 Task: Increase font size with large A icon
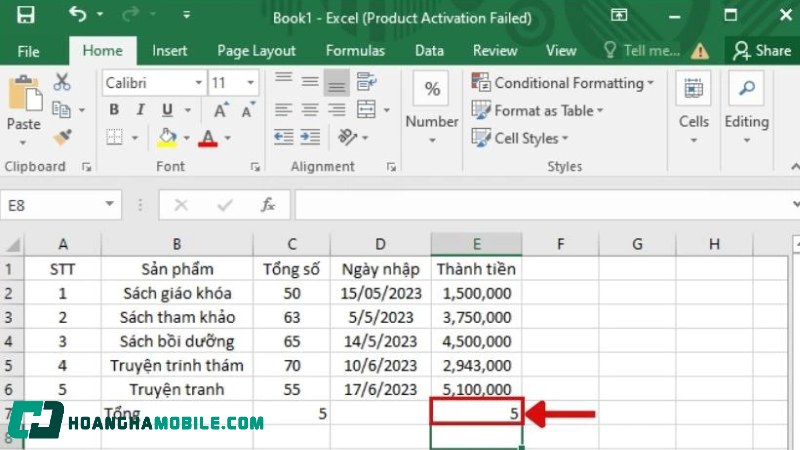pos(219,110)
